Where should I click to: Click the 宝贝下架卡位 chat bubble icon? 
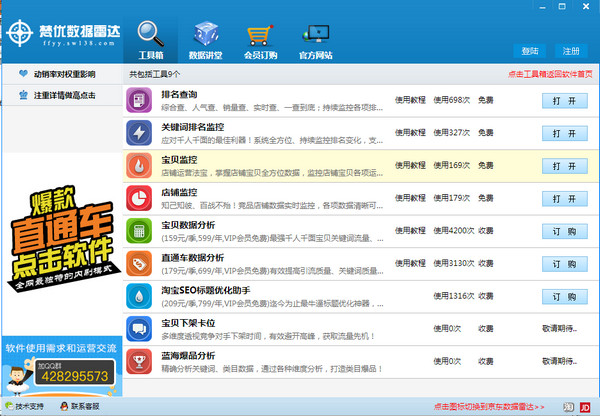pyautogui.click(x=139, y=328)
